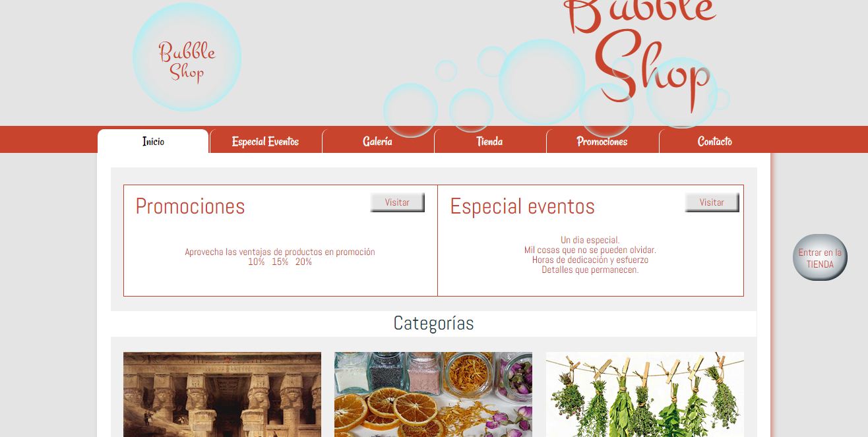Open the Tienda tab in navigation
Viewport: 868px width, 437px height.
pos(489,142)
